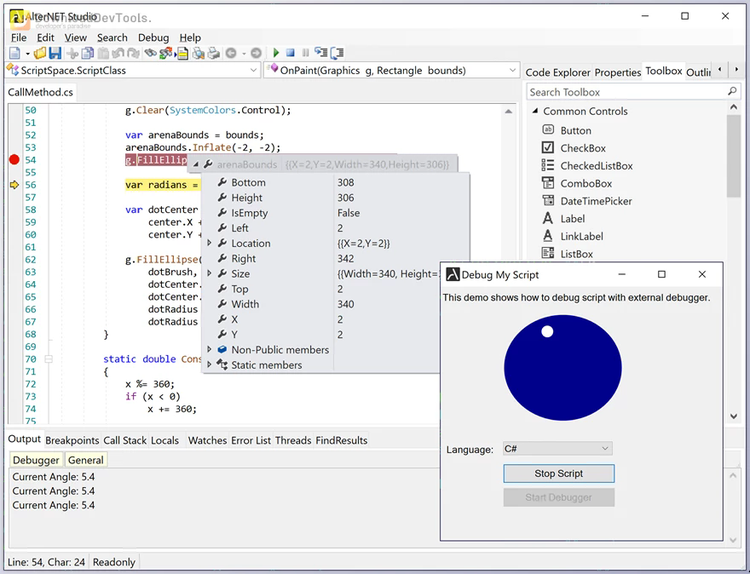Select the CallMethod.cs editor tab
750x574 pixels.
40,92
